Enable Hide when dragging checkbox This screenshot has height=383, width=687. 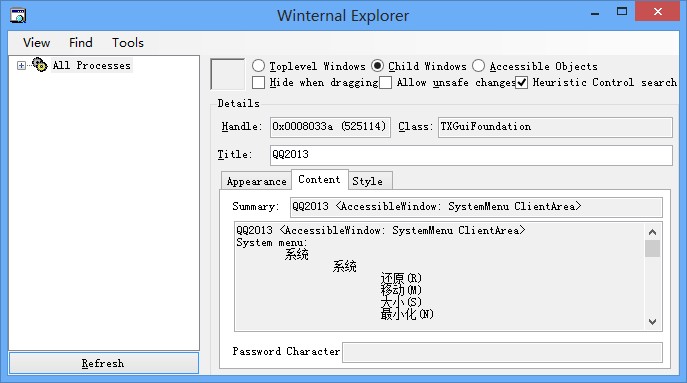259,82
